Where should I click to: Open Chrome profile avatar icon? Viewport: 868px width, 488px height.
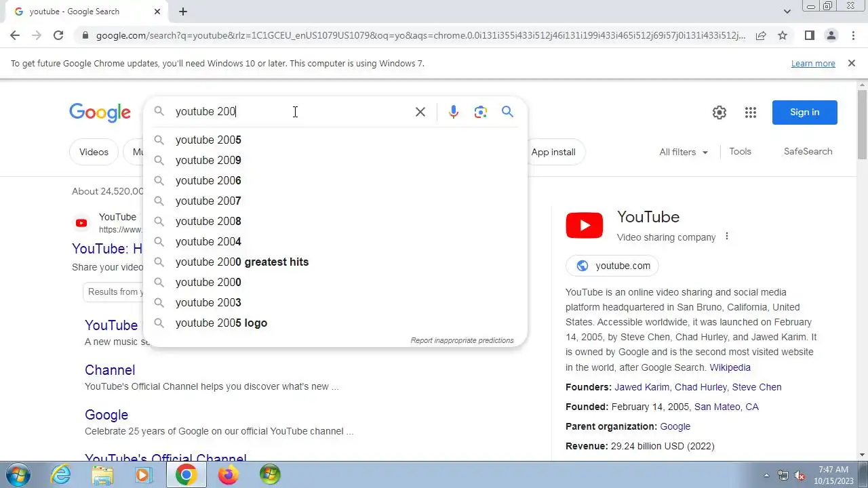point(831,35)
